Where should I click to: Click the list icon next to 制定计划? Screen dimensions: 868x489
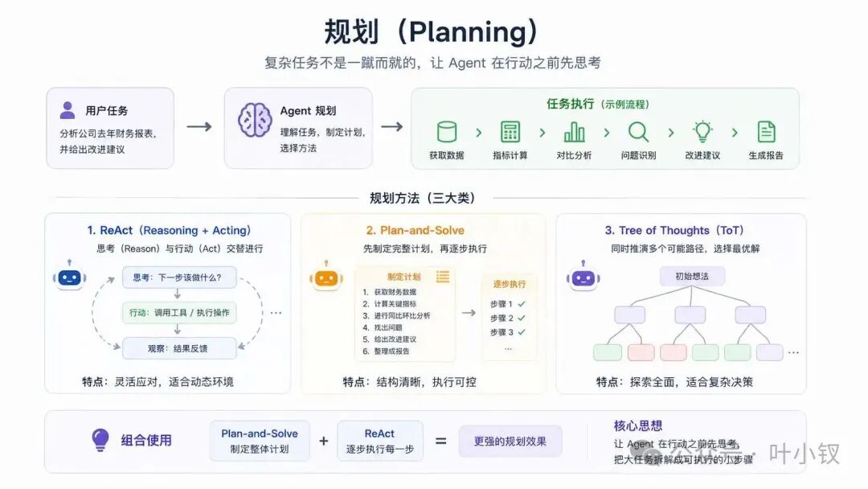point(443,277)
